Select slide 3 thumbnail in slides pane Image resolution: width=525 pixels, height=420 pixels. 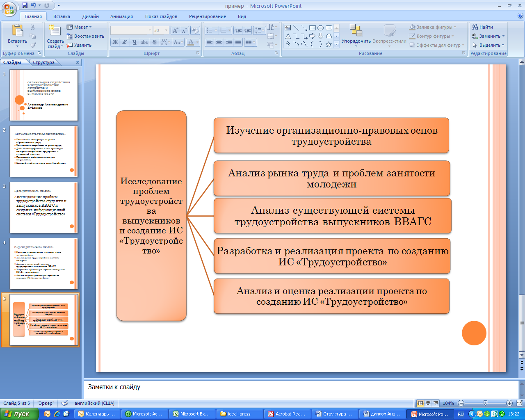(x=43, y=208)
